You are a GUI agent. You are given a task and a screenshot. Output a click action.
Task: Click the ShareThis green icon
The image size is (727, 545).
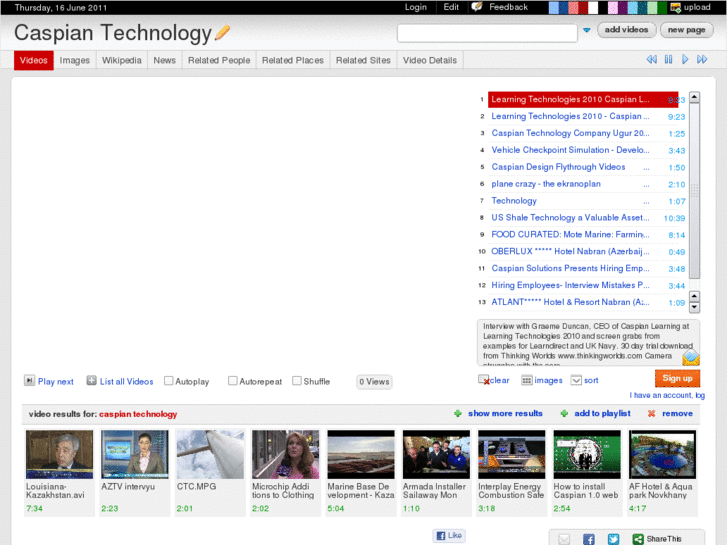(638, 539)
